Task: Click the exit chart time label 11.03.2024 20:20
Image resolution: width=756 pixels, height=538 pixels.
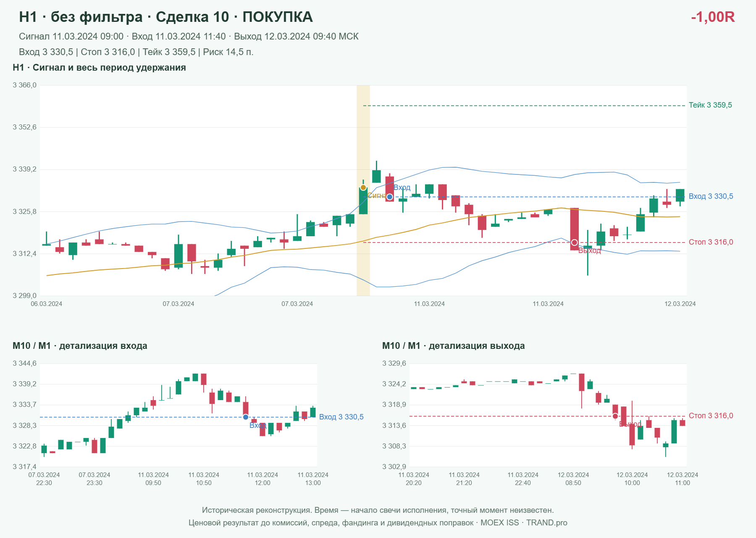Action: click(x=414, y=479)
